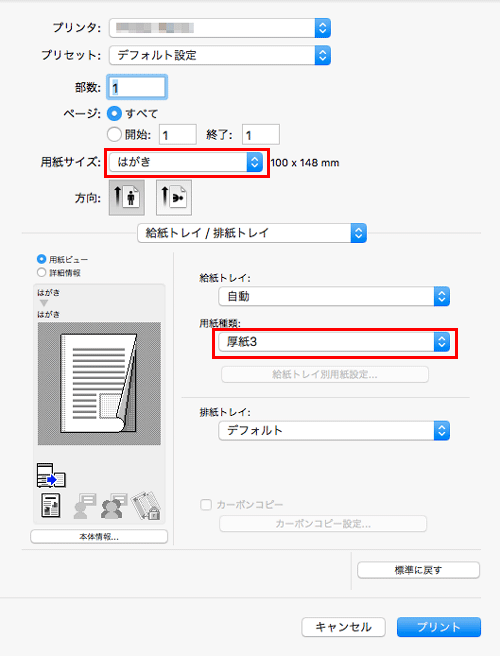Image resolution: width=500 pixels, height=656 pixels.
Task: Open the 用紙サイズ はがき dropdown
Action: coord(186,162)
